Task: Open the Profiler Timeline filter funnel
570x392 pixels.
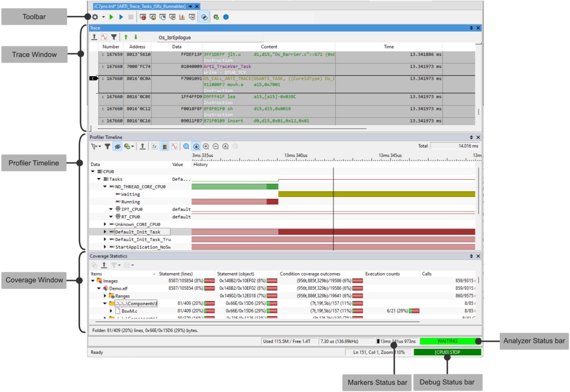Action: 107,146
